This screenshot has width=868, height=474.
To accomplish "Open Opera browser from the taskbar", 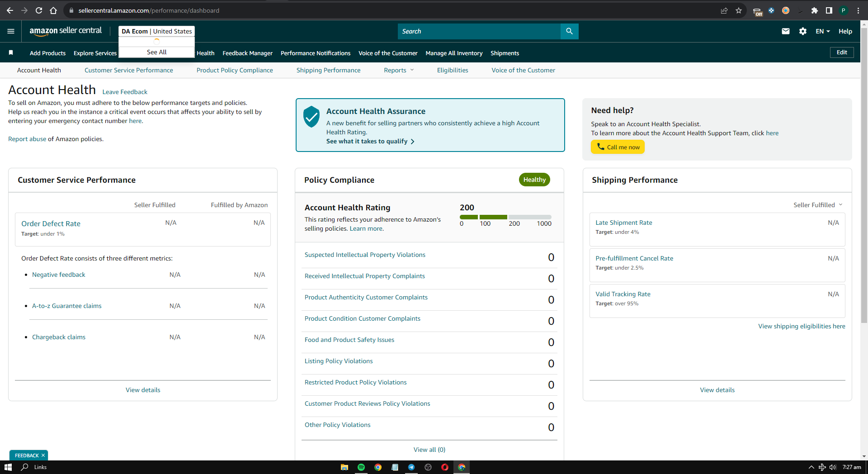I will click(x=445, y=467).
